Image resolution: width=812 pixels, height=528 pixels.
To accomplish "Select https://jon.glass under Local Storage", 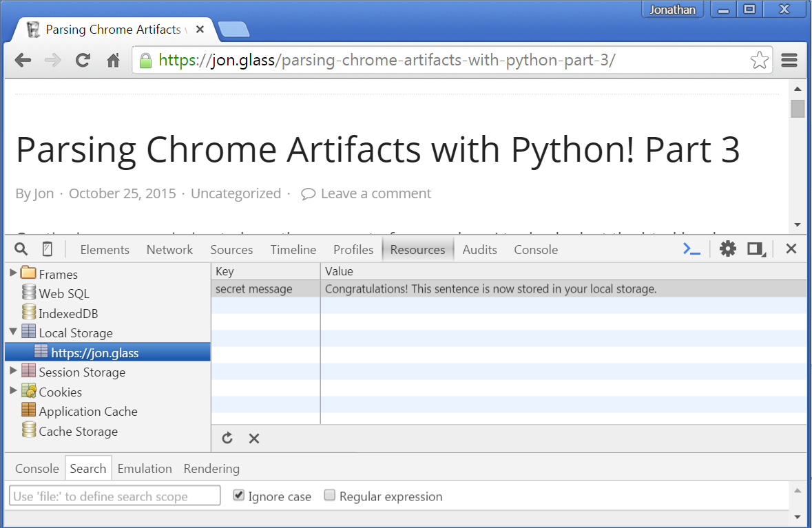I will 107,352.
